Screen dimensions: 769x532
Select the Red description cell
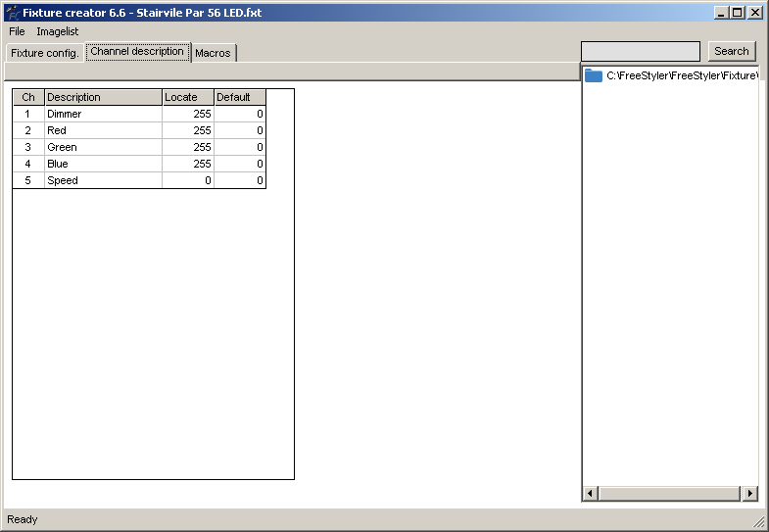point(103,130)
